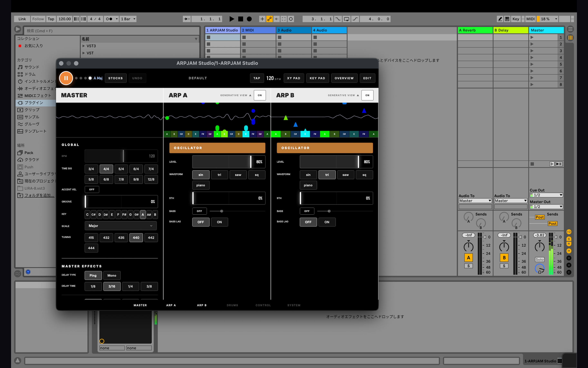Toggle the Automation Arm link icon
This screenshot has width=588, height=368.
269,19
